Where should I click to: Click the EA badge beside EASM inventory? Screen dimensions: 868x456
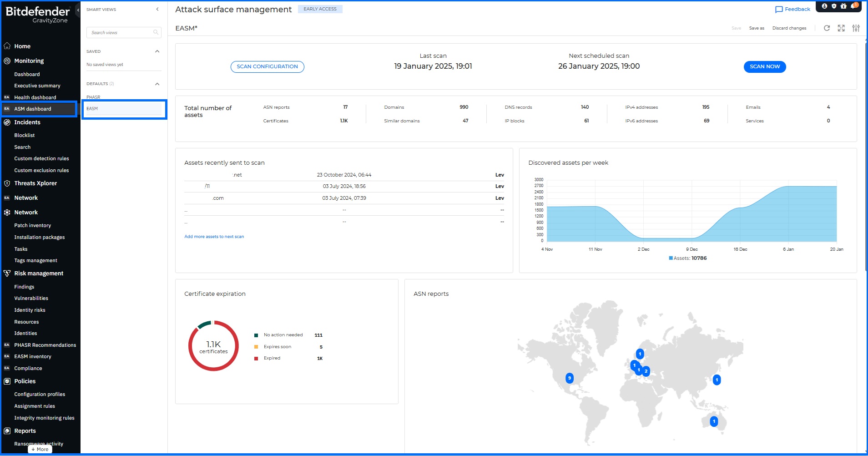7,356
